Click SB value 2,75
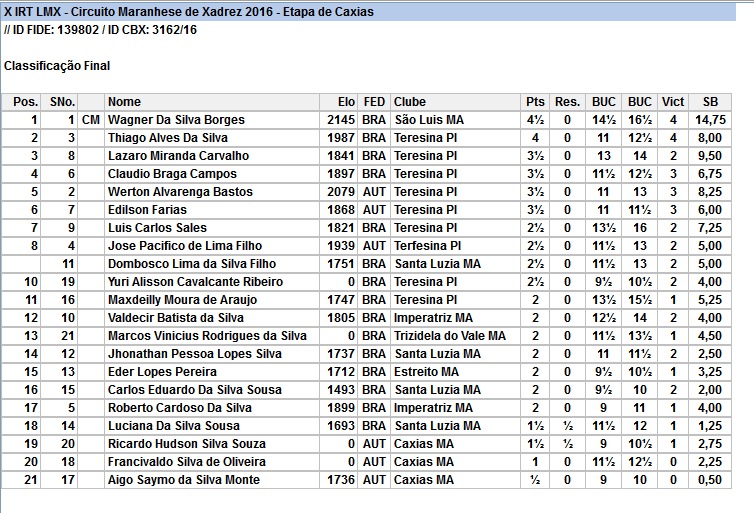 (710, 444)
